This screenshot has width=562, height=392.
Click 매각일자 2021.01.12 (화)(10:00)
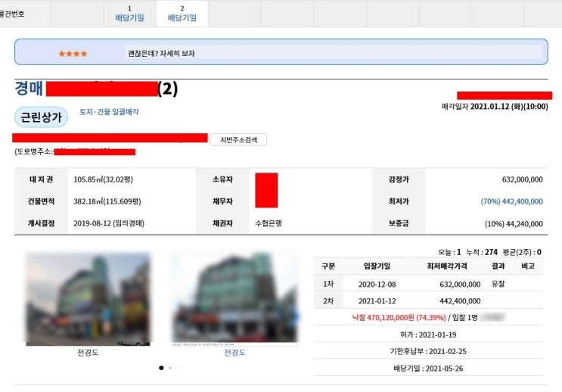click(x=495, y=107)
